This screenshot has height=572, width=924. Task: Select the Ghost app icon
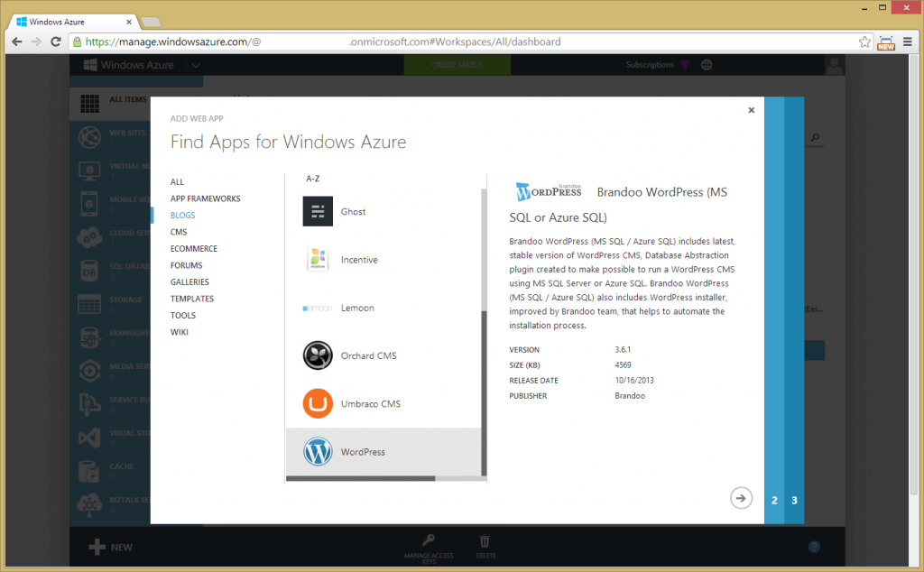(x=318, y=211)
